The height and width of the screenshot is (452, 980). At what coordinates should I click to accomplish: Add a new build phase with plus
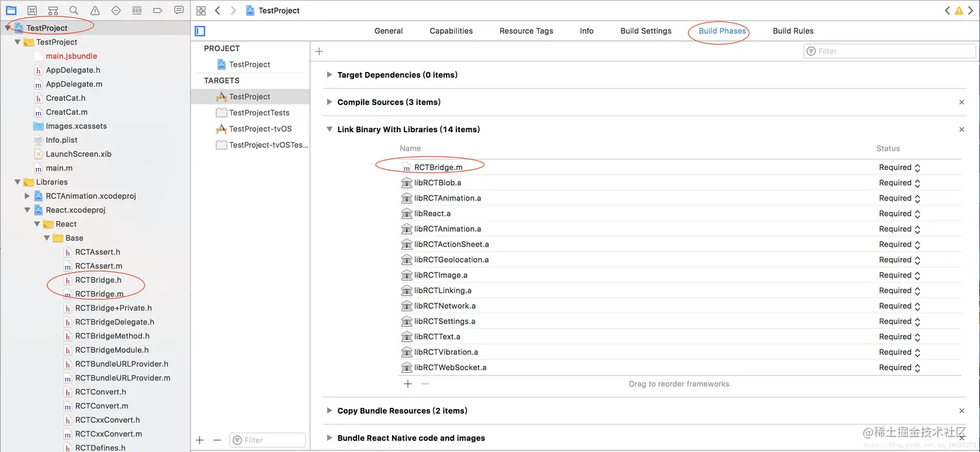319,51
